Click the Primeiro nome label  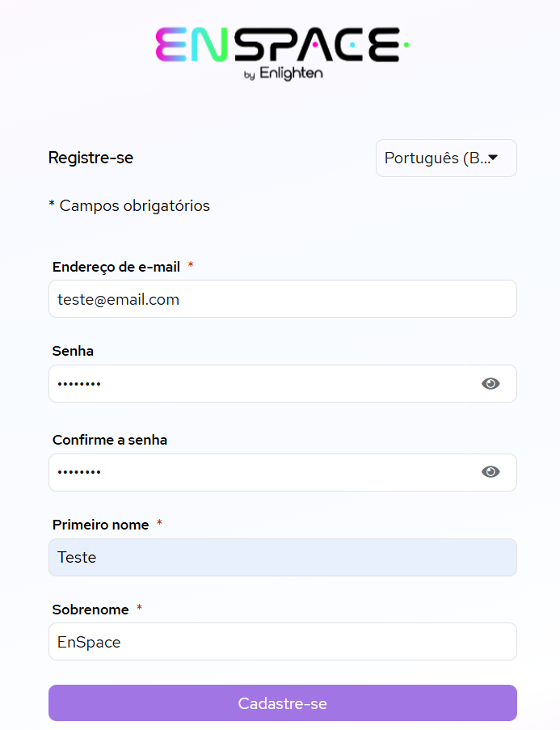100,525
